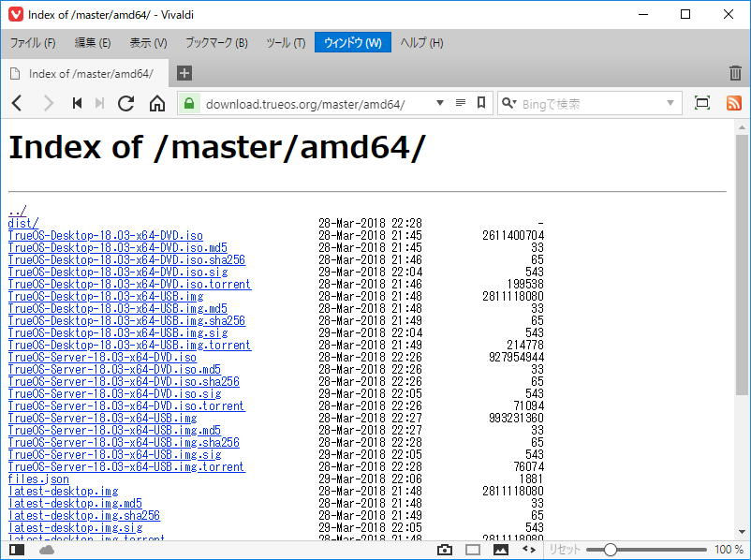This screenshot has width=751, height=560.
Task: Open page actions code brackets icon
Action: (529, 550)
